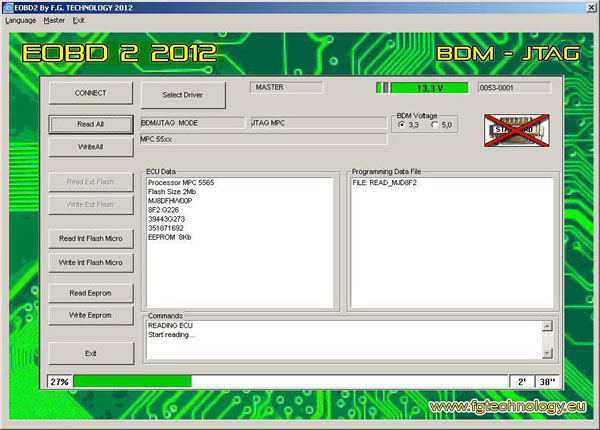Open the Language menu
600x430 pixels.
(x=21, y=20)
